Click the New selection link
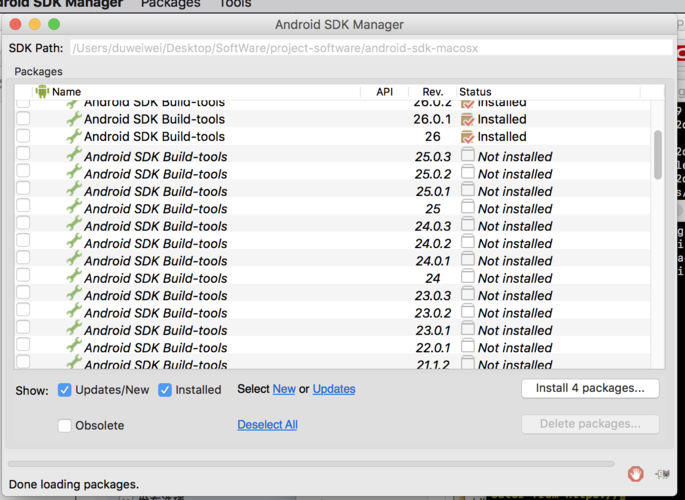The height and width of the screenshot is (500, 685). [284, 389]
